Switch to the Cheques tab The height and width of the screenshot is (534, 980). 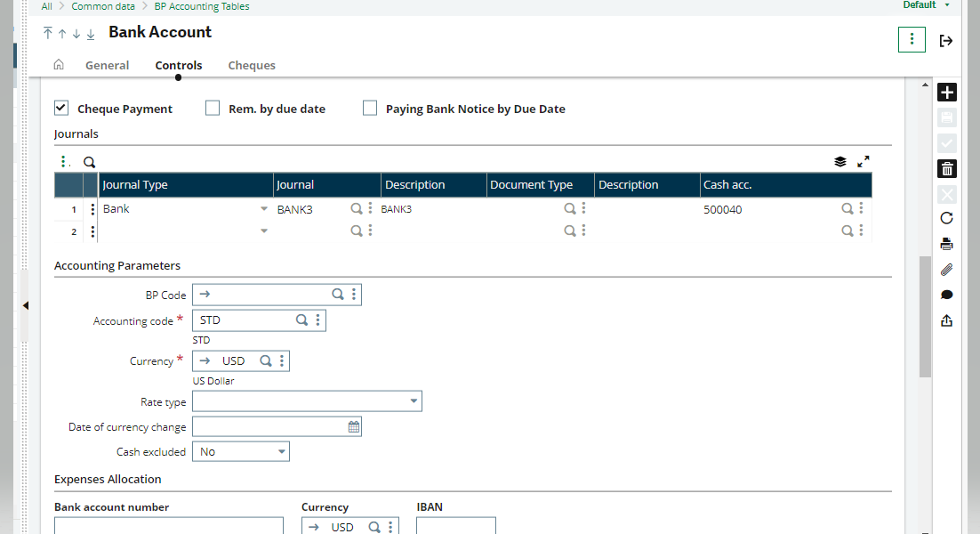[252, 65]
